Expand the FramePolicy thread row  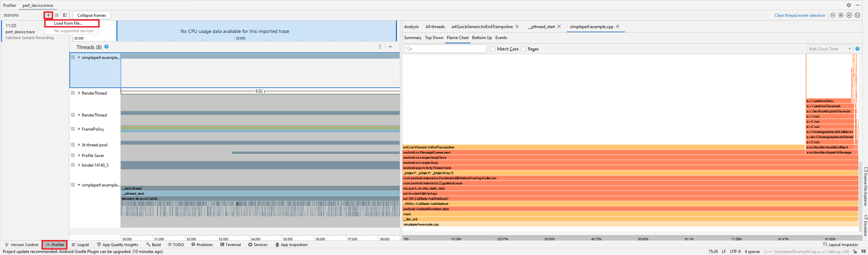pyautogui.click(x=79, y=129)
